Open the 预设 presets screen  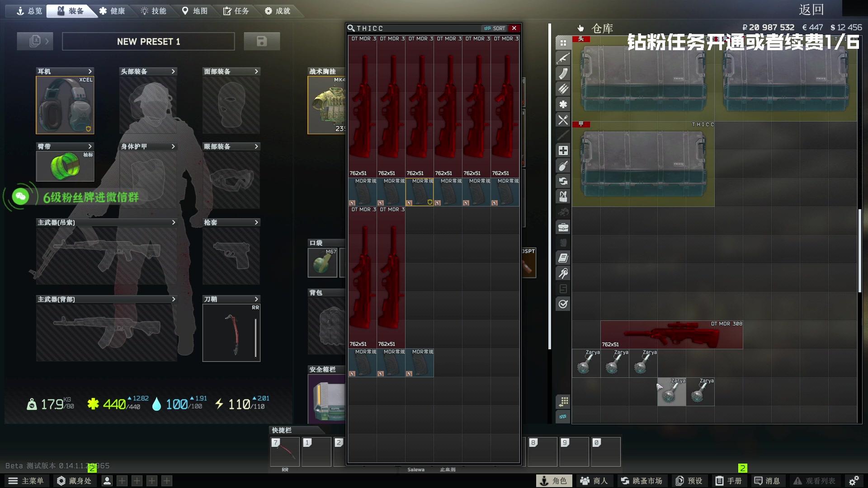coord(689,481)
